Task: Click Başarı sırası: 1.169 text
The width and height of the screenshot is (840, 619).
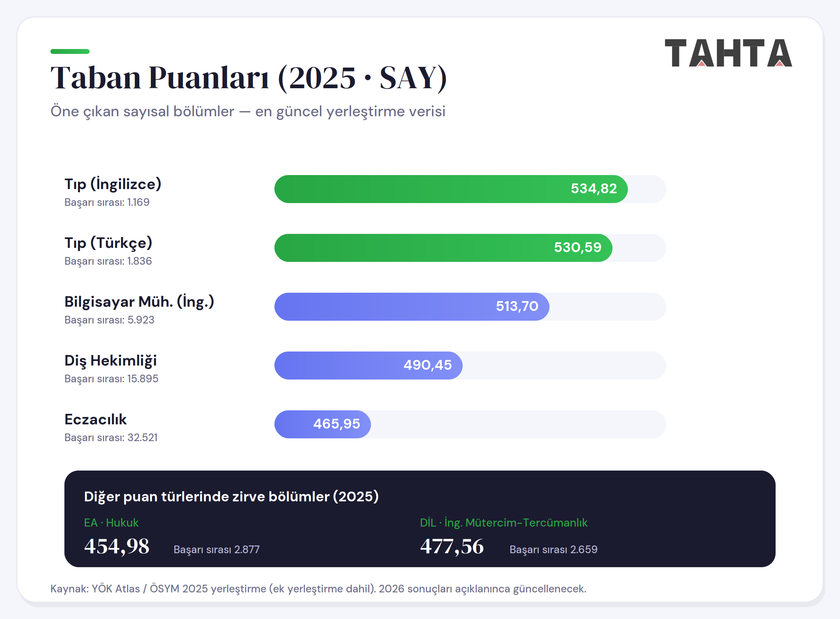Action: (107, 202)
